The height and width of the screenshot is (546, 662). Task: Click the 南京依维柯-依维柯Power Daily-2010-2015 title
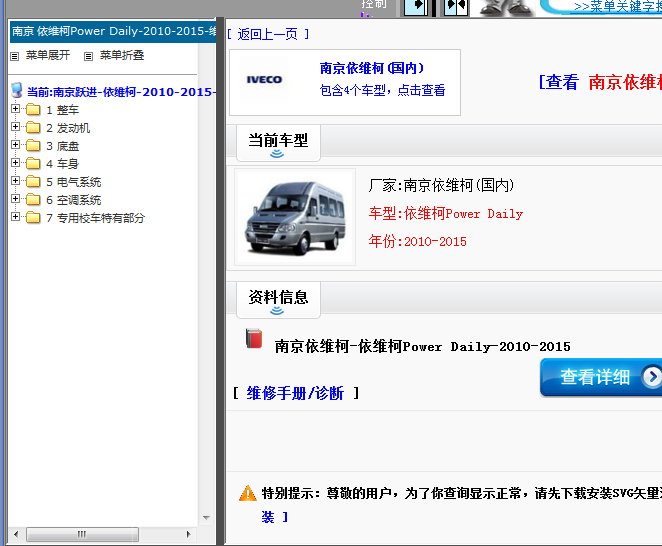point(423,347)
